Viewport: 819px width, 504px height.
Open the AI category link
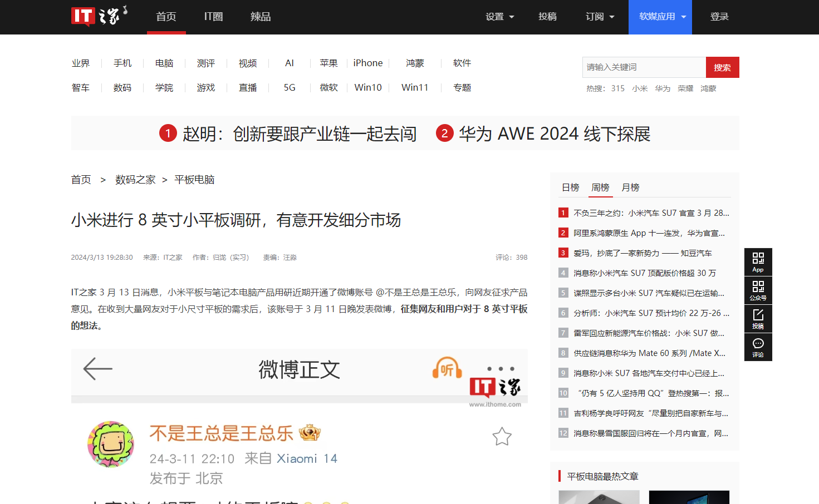point(290,63)
